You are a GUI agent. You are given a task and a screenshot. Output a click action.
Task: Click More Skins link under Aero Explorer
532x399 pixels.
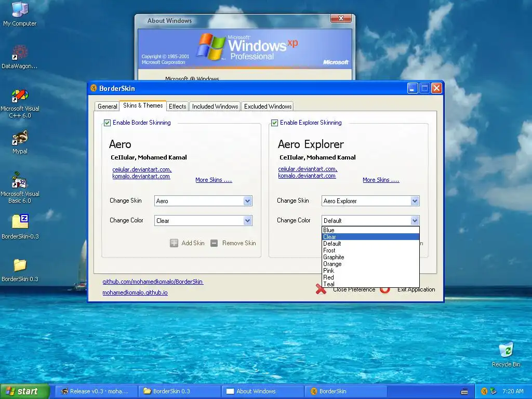pyautogui.click(x=381, y=180)
